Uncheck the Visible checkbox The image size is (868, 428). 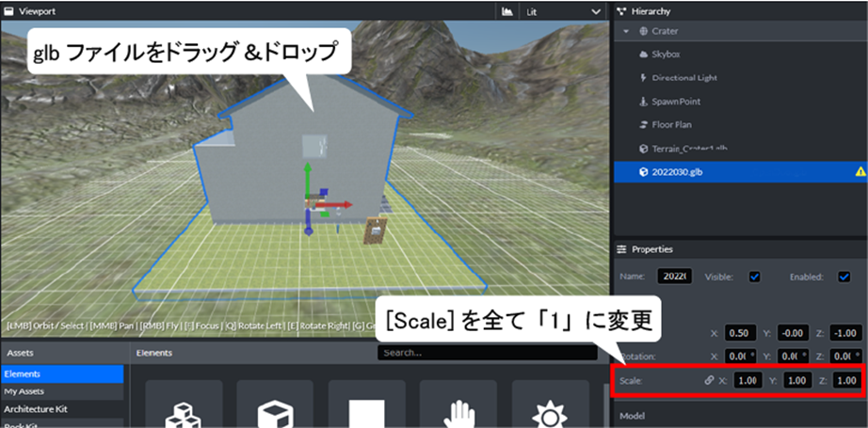(x=754, y=277)
